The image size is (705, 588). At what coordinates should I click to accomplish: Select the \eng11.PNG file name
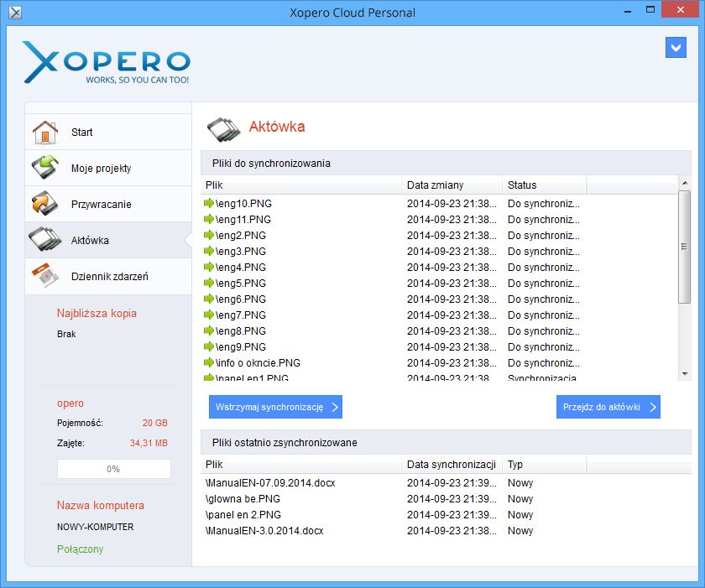pyautogui.click(x=243, y=220)
